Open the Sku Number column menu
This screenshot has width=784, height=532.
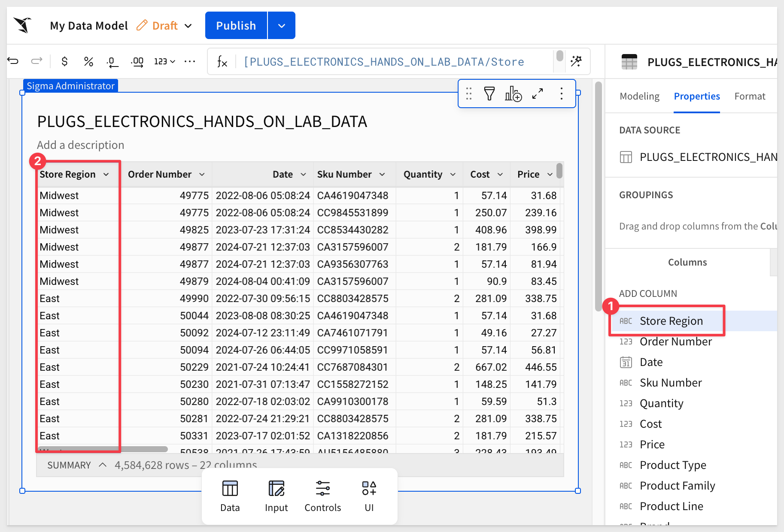pyautogui.click(x=382, y=174)
